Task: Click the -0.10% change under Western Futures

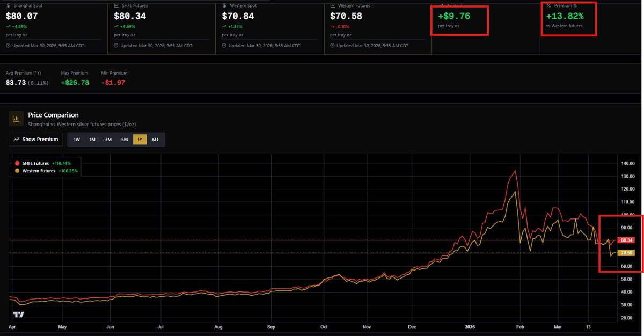Action: pos(343,26)
